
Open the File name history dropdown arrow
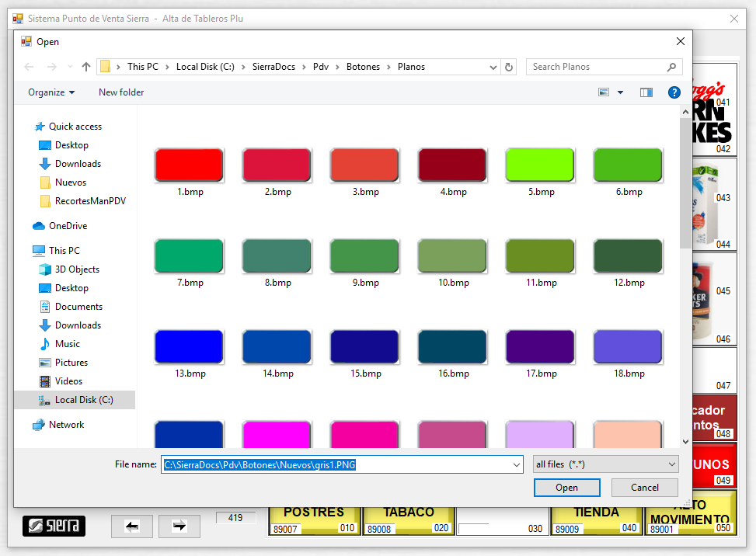click(x=517, y=464)
